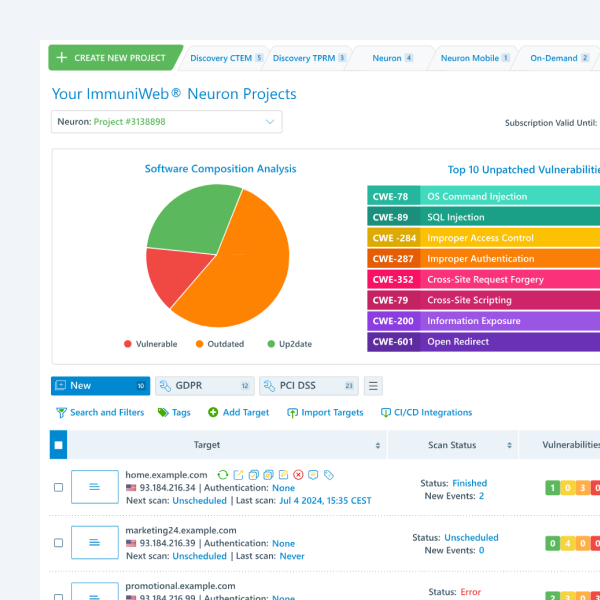Click the funnel icon for Search and Filters

coord(61,412)
